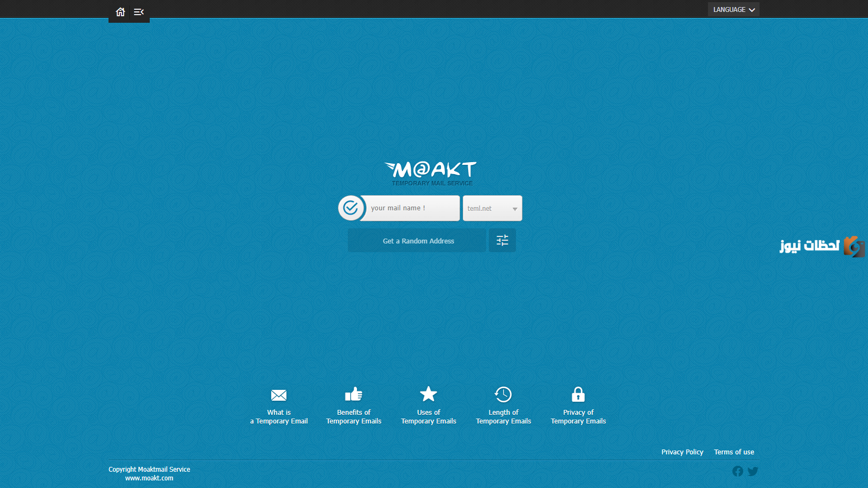Click the padlock Privacy icon
The image size is (868, 488).
[x=578, y=394]
